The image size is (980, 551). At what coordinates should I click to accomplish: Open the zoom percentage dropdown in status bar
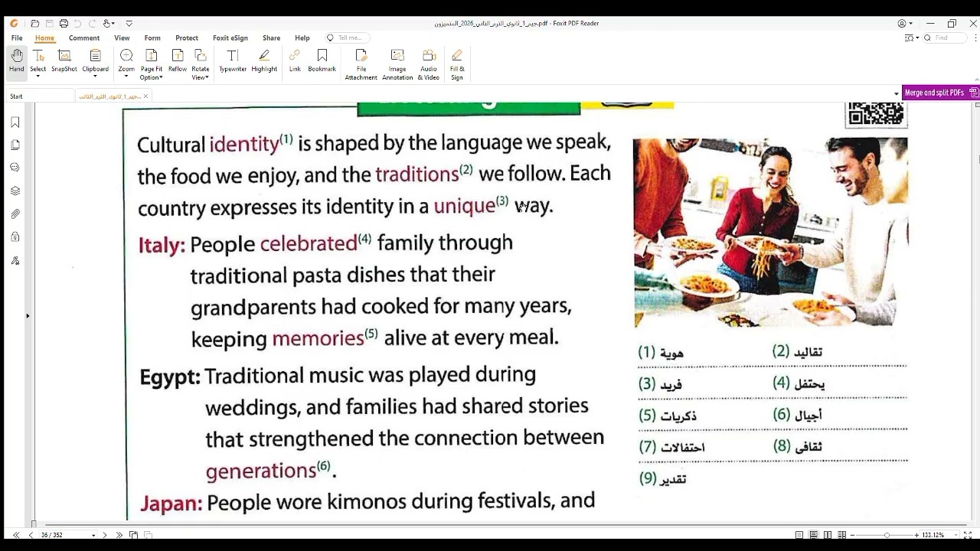(x=955, y=535)
